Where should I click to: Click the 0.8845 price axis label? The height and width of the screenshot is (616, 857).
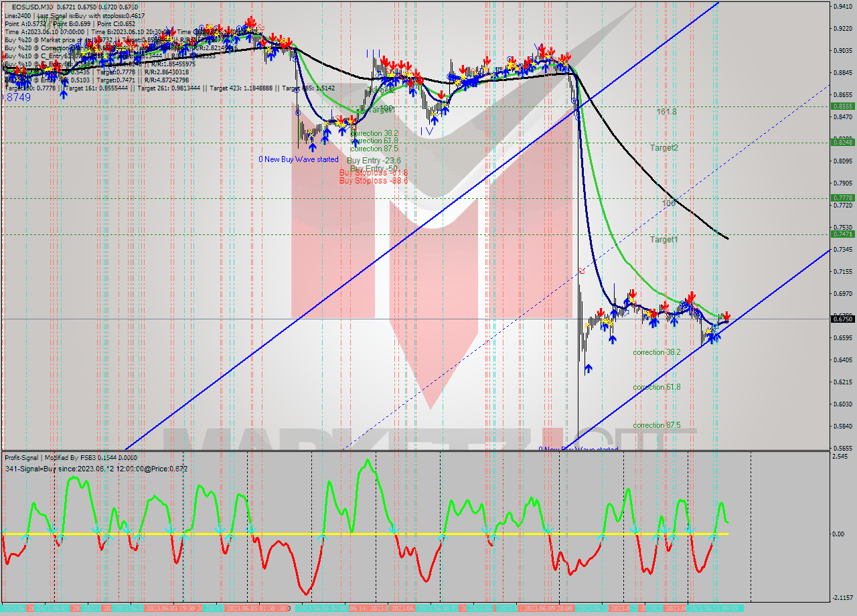tap(842, 73)
